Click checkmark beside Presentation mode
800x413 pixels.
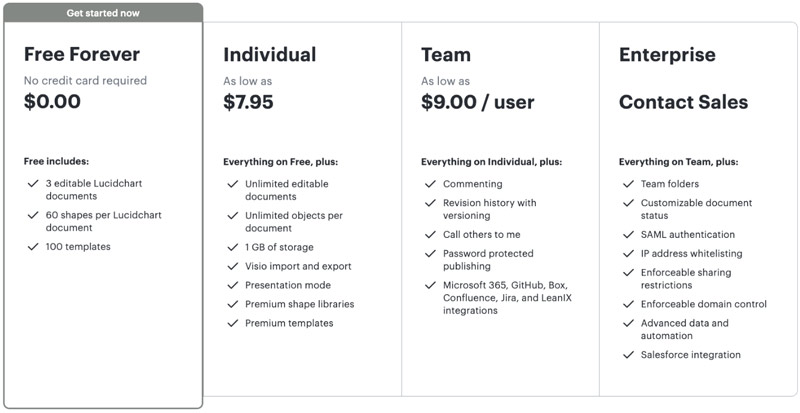(x=233, y=284)
